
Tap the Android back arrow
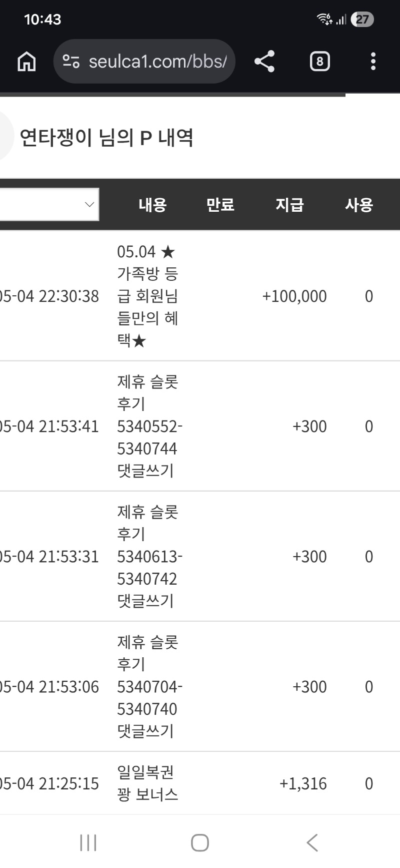click(x=312, y=842)
